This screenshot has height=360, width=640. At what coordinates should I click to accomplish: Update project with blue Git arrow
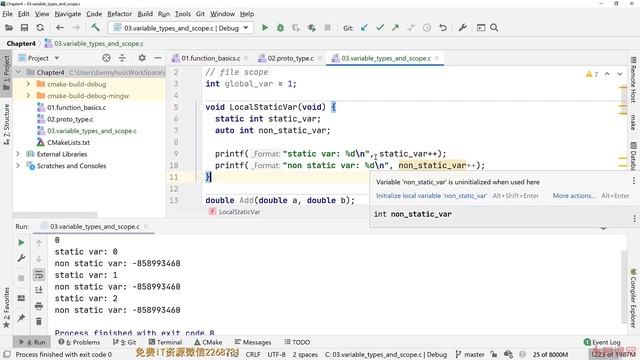coord(364,28)
